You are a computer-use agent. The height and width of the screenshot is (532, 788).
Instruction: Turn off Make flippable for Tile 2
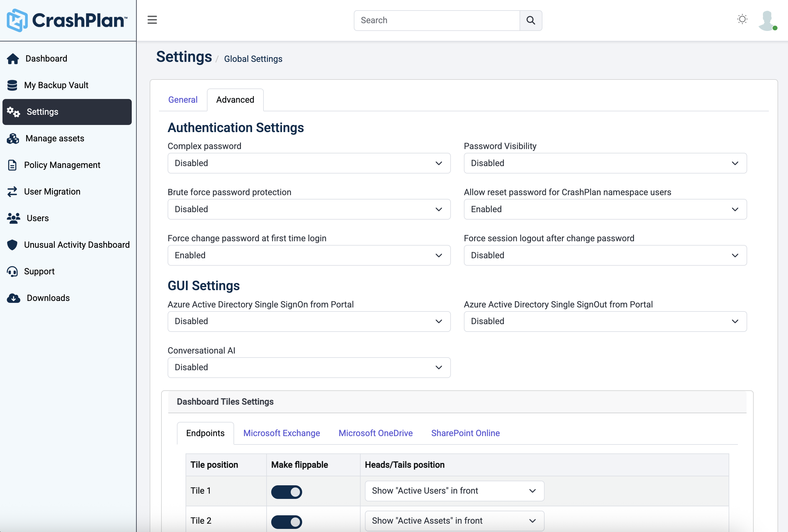[286, 521]
